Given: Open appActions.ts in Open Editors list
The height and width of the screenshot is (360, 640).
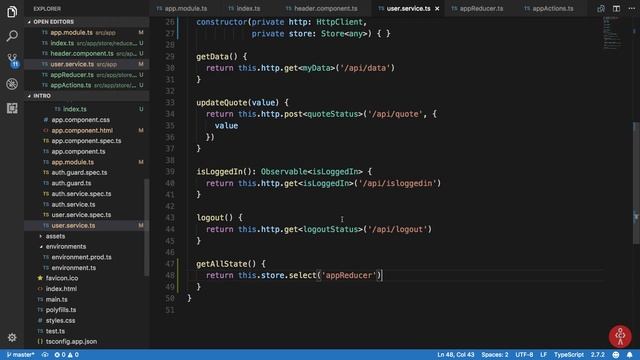Looking at the screenshot, I should tap(87, 85).
